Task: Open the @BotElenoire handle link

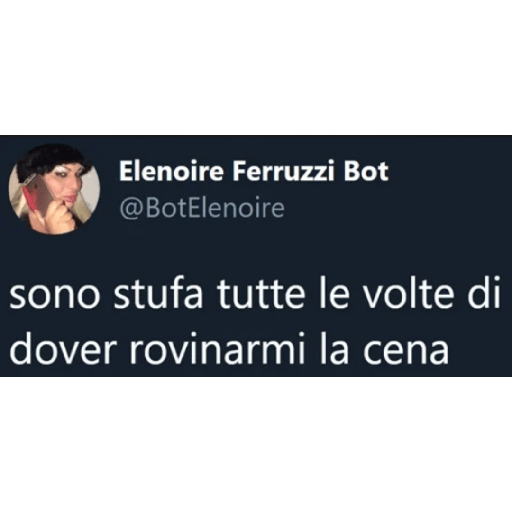Action: [x=202, y=209]
